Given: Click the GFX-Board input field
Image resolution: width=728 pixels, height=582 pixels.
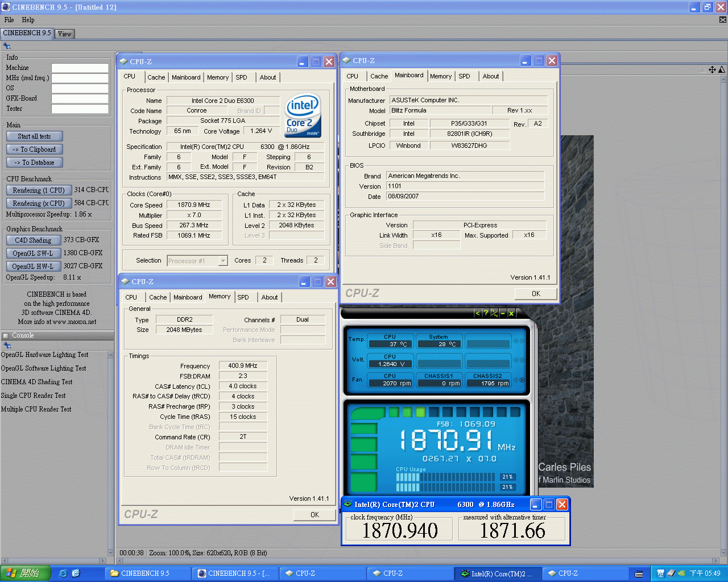Looking at the screenshot, I should coord(80,98).
